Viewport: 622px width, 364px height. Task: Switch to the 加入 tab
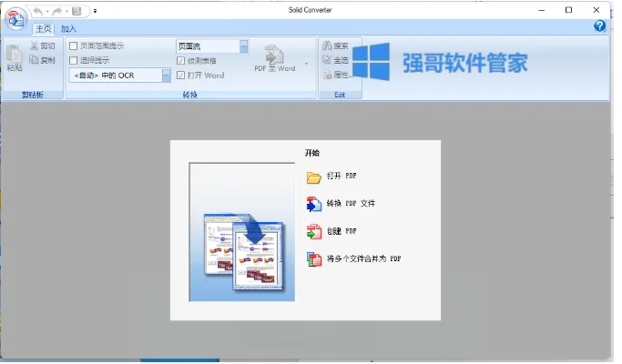(x=68, y=28)
